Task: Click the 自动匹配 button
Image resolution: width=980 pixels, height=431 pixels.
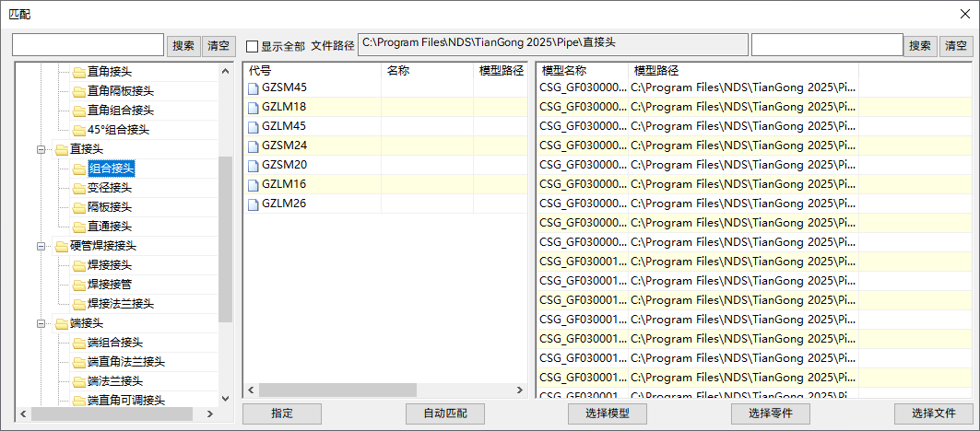Action: 444,414
